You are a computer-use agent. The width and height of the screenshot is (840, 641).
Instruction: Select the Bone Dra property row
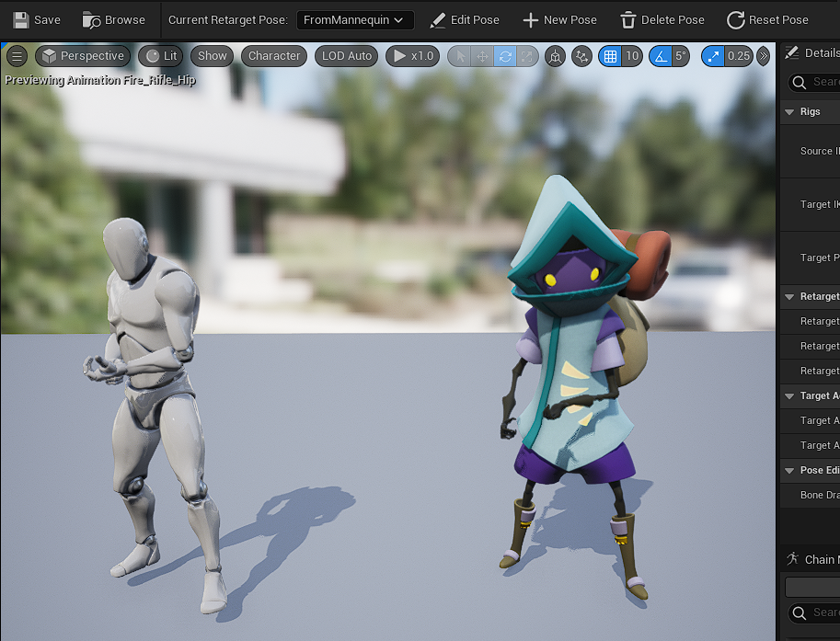pyautogui.click(x=810, y=496)
